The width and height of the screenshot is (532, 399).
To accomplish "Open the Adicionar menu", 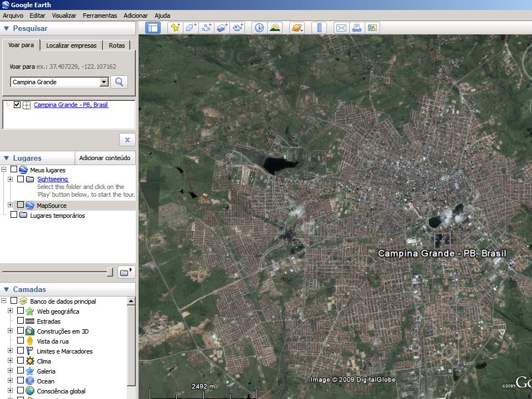I will [136, 16].
